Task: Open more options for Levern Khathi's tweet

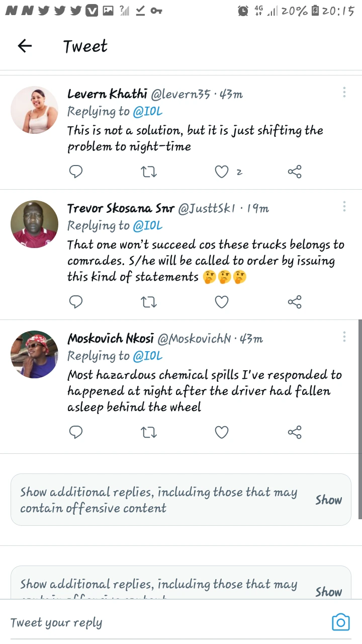Action: click(344, 92)
